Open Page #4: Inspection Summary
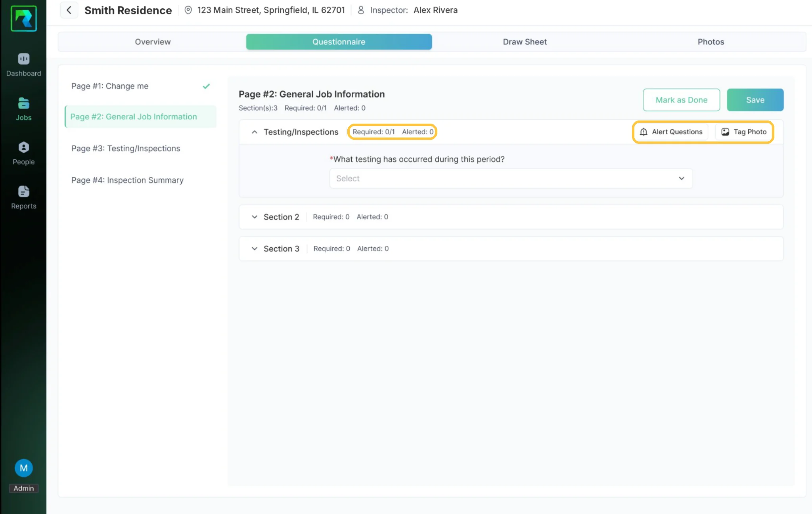 141,180
